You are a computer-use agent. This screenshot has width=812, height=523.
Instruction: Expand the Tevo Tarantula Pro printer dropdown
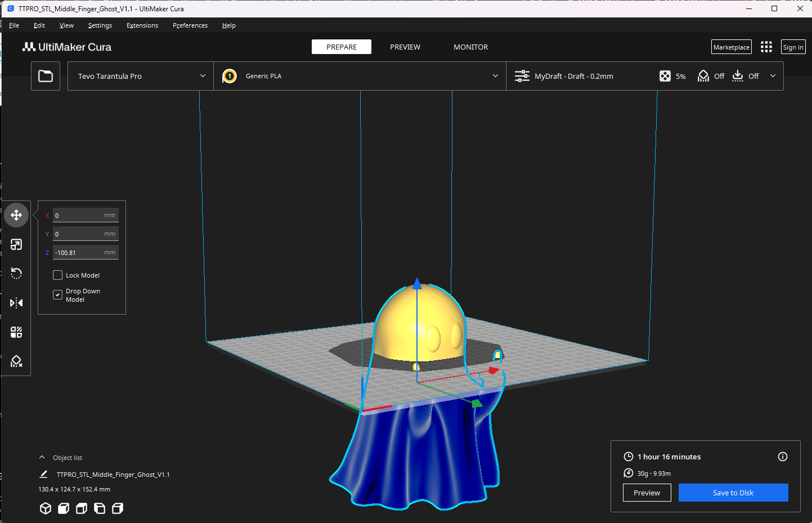point(141,76)
